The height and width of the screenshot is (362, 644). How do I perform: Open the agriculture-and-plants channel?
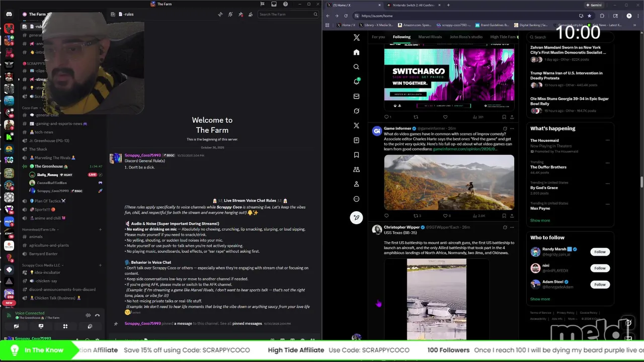point(49,245)
